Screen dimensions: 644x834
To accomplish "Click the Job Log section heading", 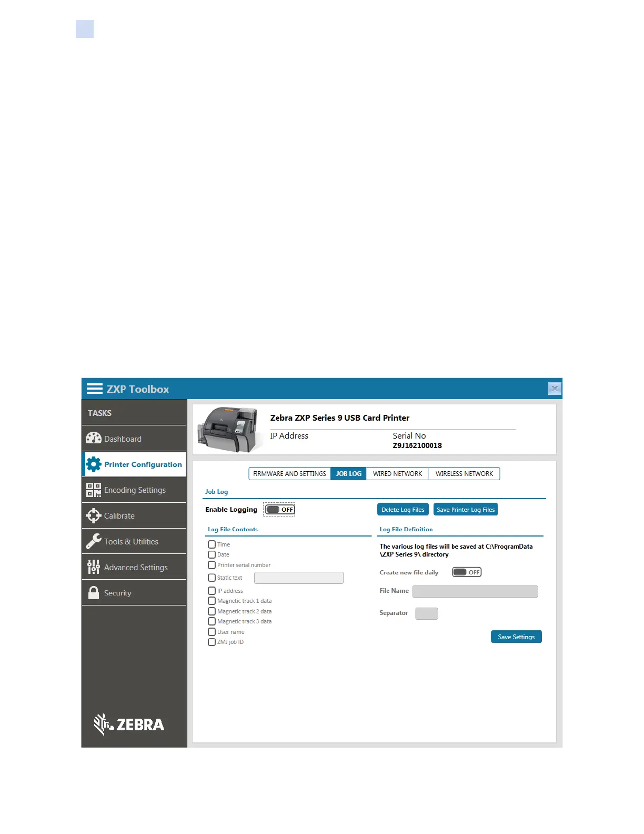I will coord(217,492).
